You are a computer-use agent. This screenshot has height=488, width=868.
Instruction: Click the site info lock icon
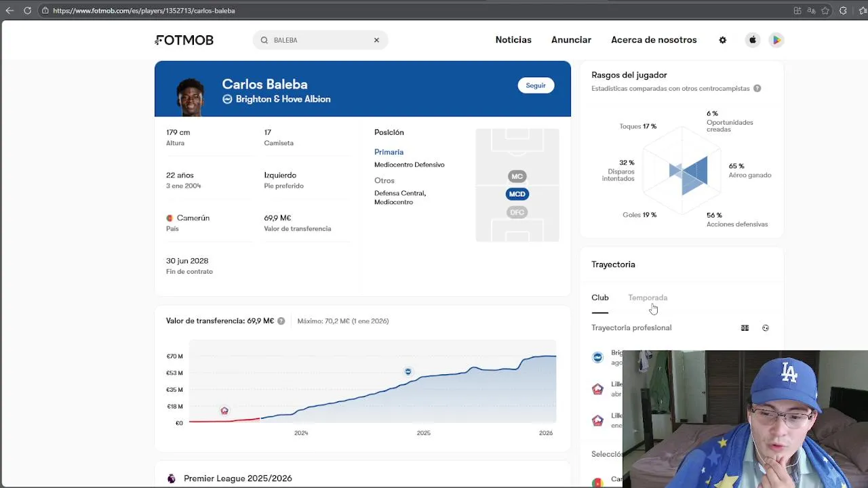point(45,11)
